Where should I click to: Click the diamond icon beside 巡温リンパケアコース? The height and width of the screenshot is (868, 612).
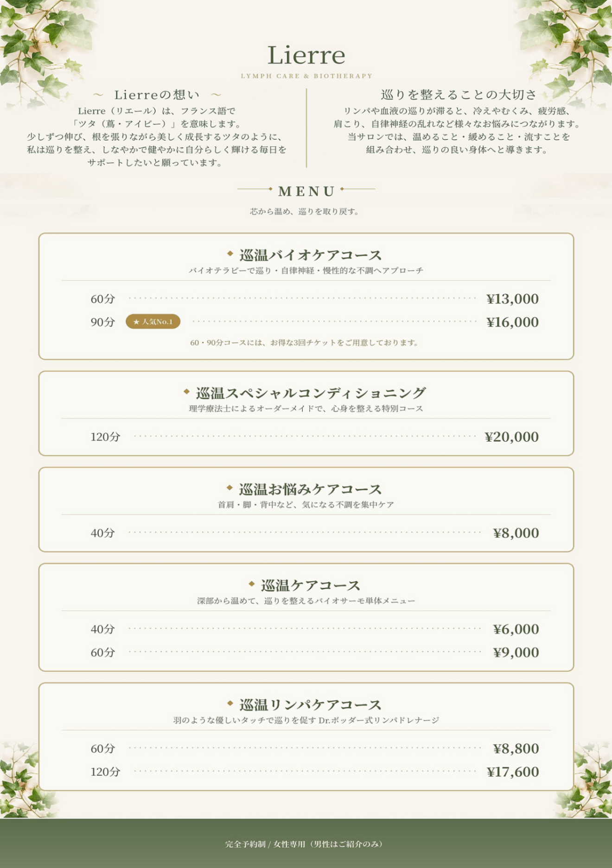click(x=230, y=703)
